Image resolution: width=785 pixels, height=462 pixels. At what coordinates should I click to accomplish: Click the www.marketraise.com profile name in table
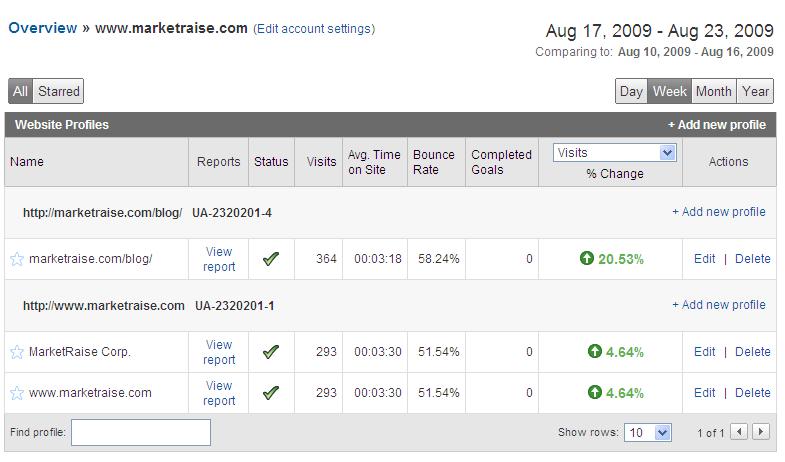[x=90, y=393]
